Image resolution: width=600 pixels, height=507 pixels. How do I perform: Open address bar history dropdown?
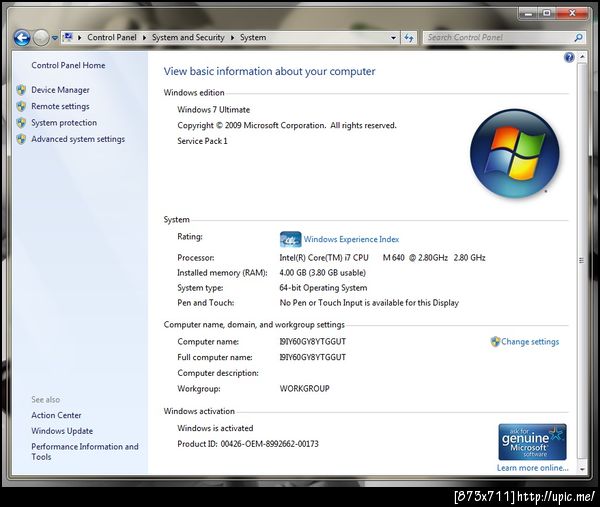click(393, 38)
